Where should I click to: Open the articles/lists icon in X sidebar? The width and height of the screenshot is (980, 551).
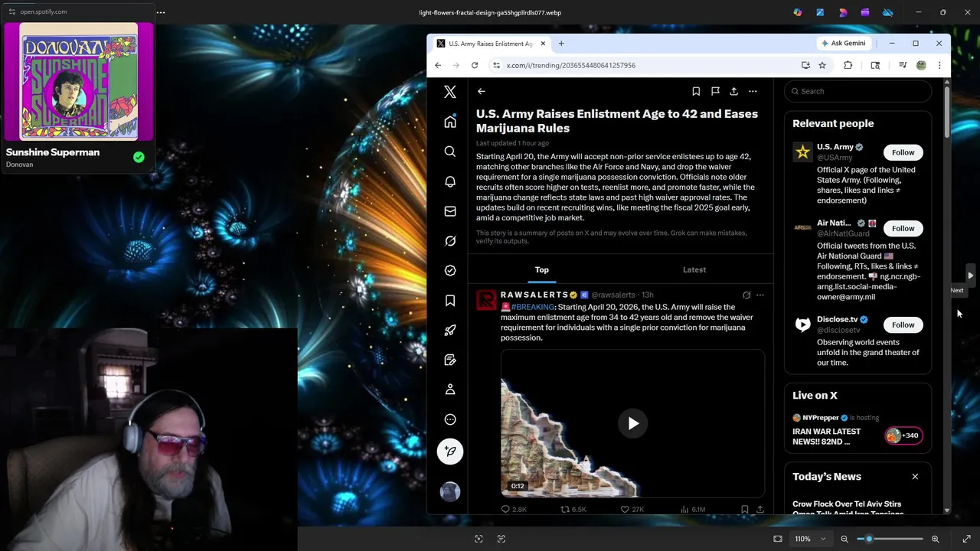coord(450,360)
